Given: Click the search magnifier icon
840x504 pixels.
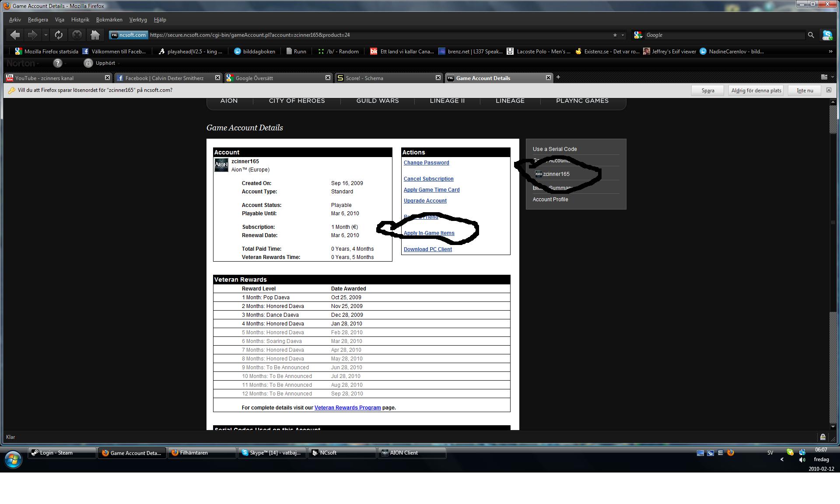Looking at the screenshot, I should (x=811, y=35).
